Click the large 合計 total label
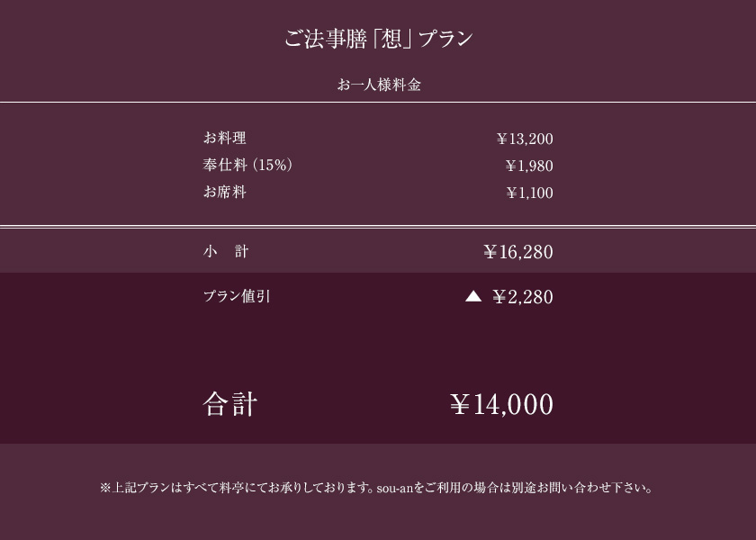The image size is (756, 540). (230, 403)
